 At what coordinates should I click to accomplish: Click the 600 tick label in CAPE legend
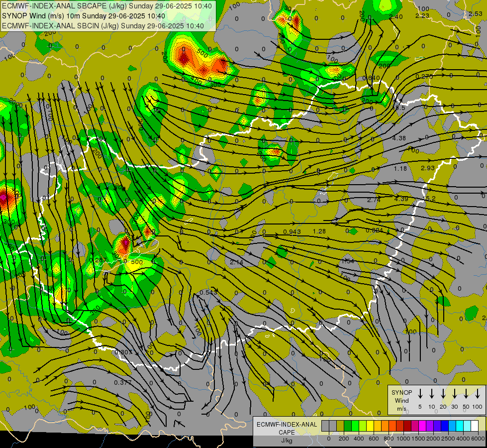[x=374, y=439]
